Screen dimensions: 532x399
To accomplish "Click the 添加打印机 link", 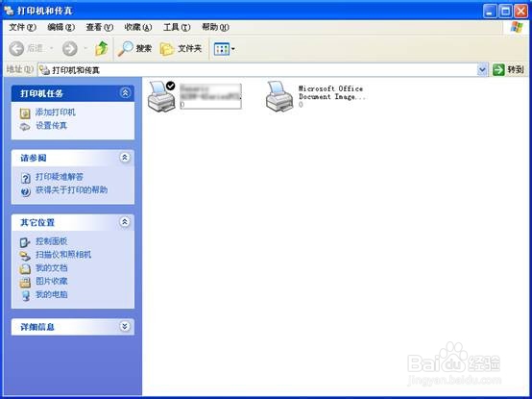I will pyautogui.click(x=56, y=112).
